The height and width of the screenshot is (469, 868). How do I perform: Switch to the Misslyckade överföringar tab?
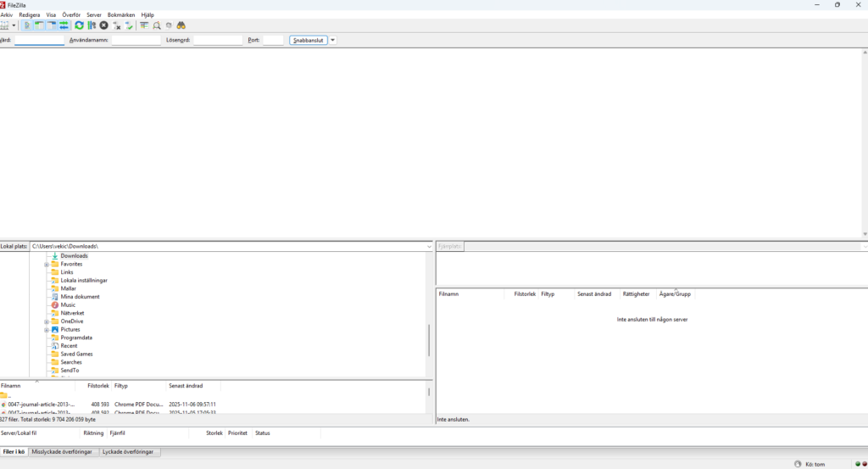64,452
